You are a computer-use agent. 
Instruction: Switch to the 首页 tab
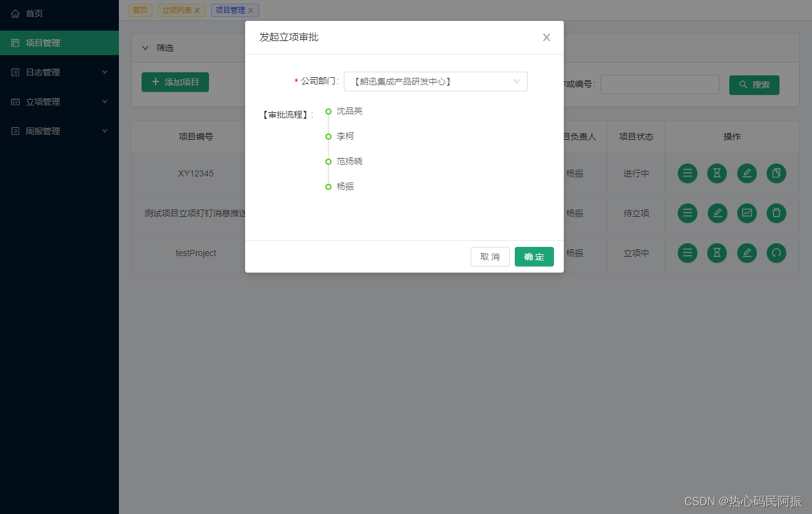click(x=140, y=10)
